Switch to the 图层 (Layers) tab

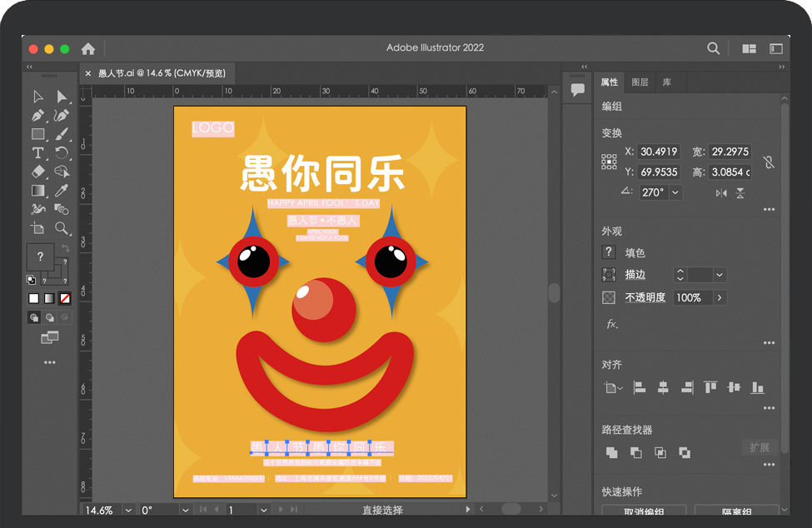point(640,82)
